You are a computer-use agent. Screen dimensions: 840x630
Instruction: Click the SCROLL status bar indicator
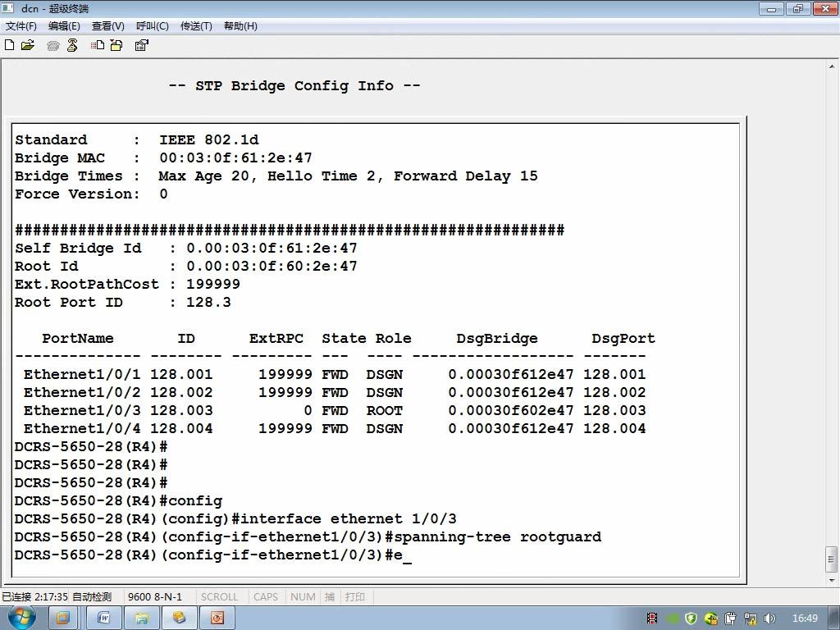tap(219, 597)
